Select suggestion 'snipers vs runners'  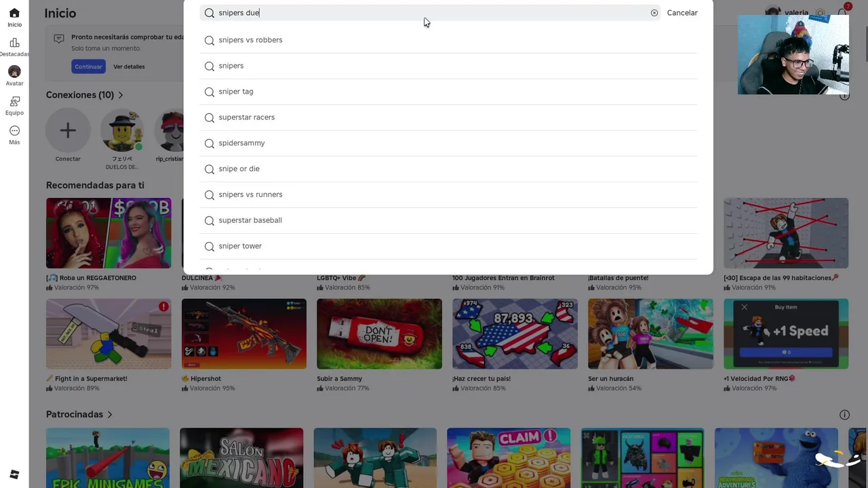point(448,195)
